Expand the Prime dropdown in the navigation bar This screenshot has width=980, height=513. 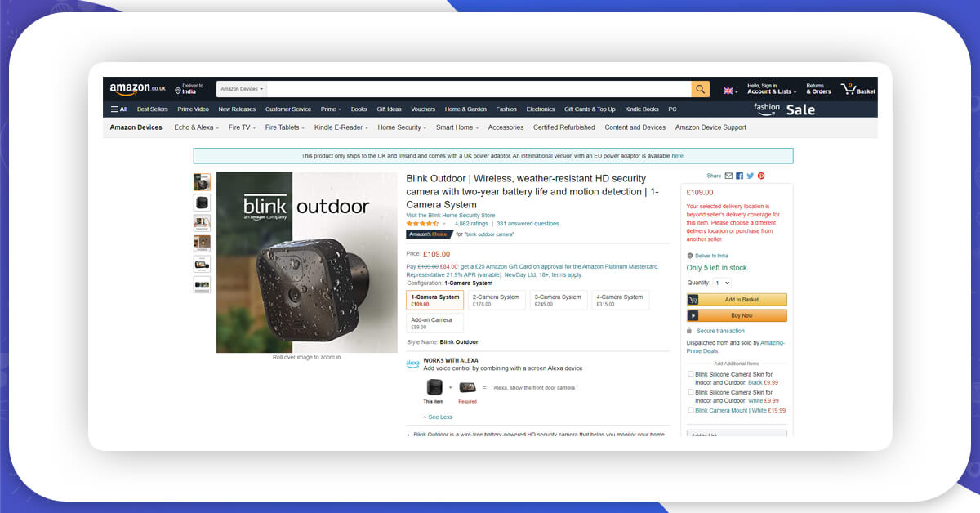coord(331,109)
